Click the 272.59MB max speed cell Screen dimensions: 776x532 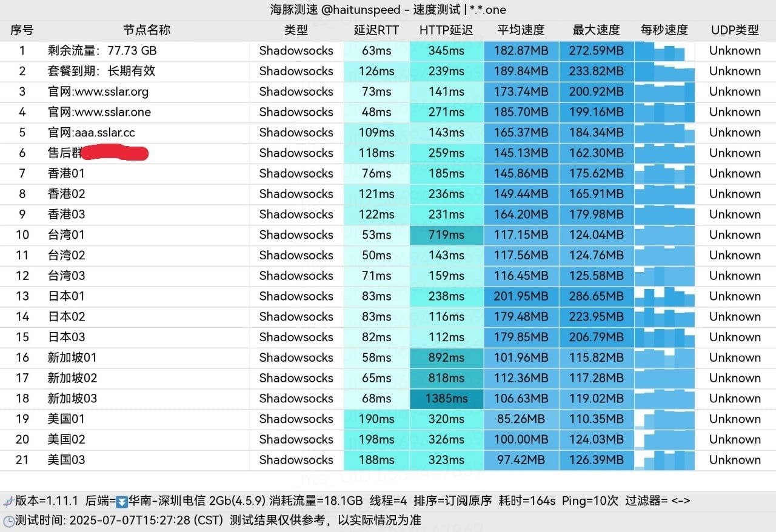tap(597, 51)
